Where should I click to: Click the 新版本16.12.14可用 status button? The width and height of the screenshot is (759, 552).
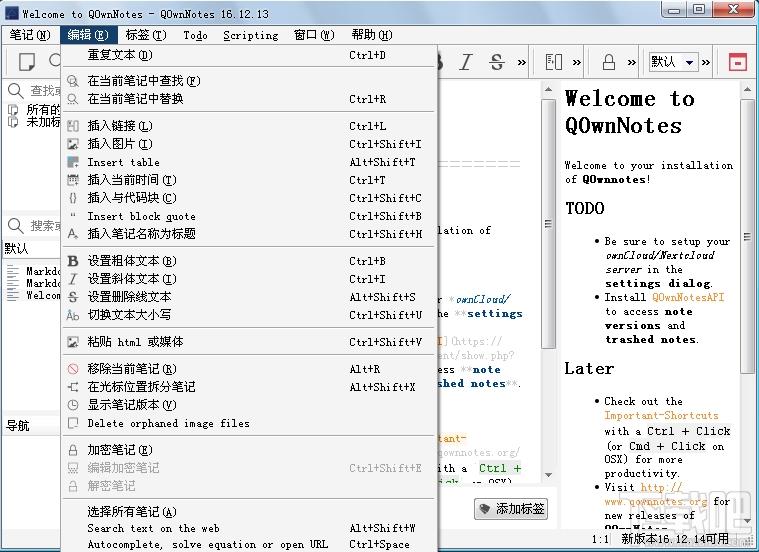[675, 538]
